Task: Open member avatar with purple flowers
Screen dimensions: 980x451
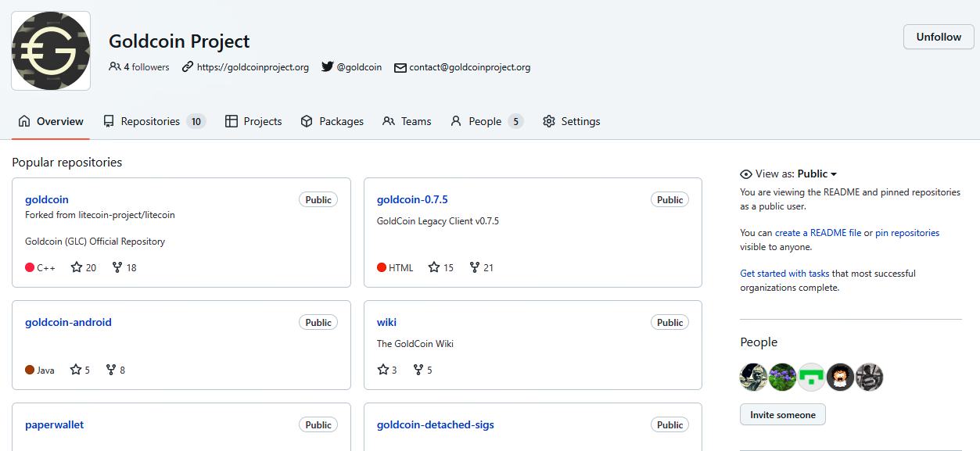Action: [783, 377]
